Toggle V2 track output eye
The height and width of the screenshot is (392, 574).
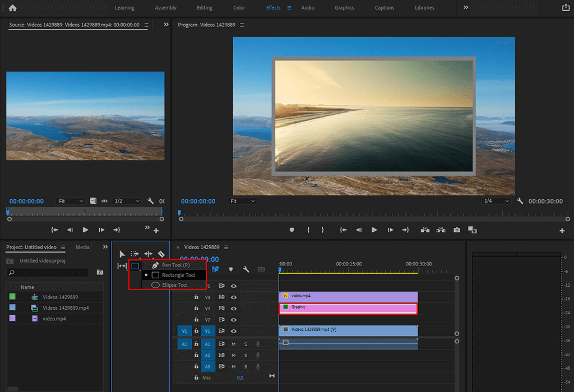point(234,320)
